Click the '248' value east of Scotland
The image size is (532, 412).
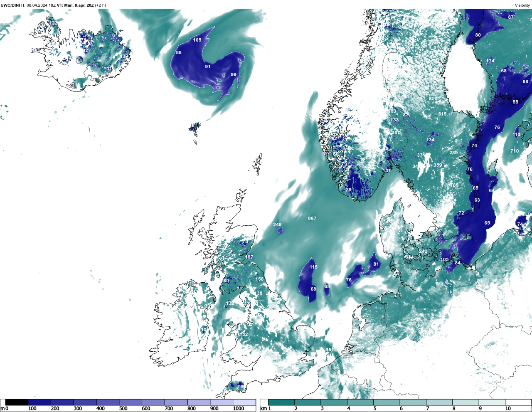click(277, 225)
